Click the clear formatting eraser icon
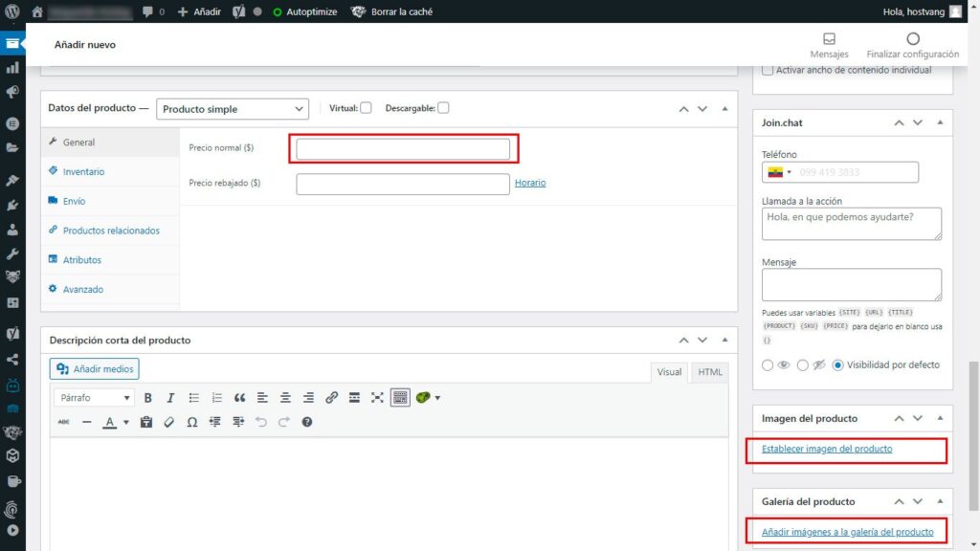This screenshot has height=551, width=980. point(168,422)
